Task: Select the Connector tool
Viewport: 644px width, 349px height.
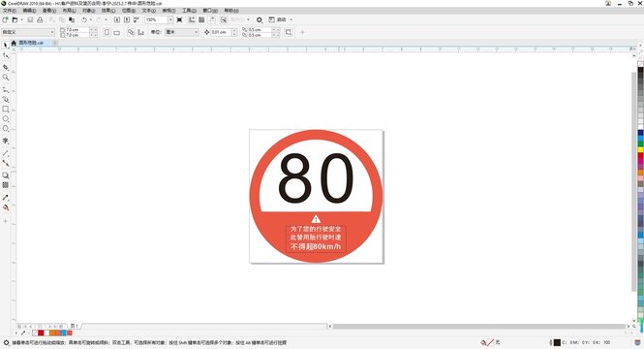Action: (6, 163)
